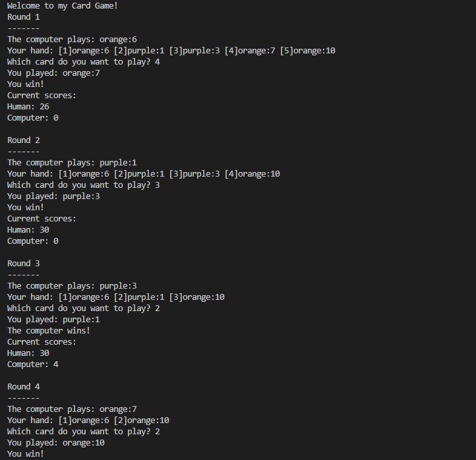Click the "Round 1" heading text
This screenshot has width=476, height=460.
tap(24, 17)
